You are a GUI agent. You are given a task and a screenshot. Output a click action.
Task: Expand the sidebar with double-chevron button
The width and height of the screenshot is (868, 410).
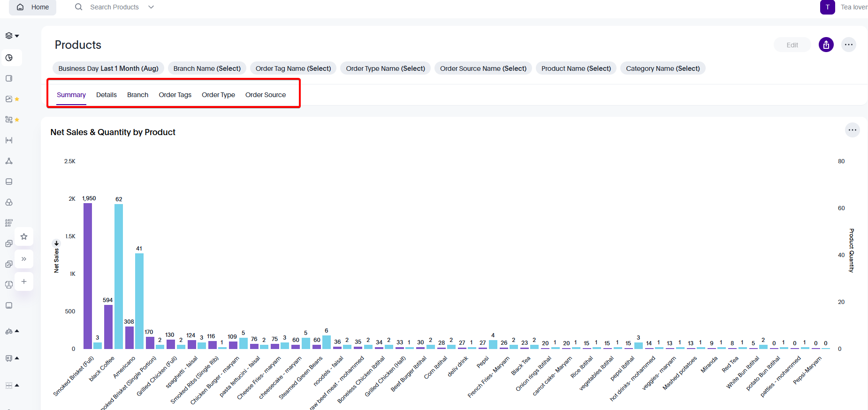point(24,259)
